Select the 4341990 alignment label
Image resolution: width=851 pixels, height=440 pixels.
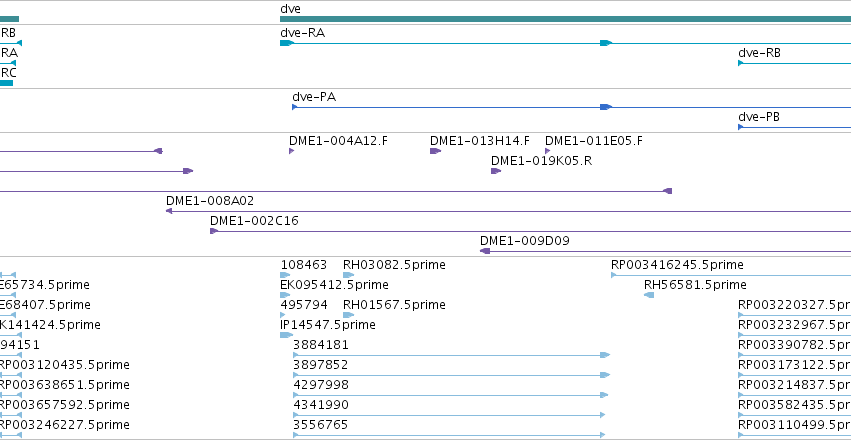click(x=321, y=405)
